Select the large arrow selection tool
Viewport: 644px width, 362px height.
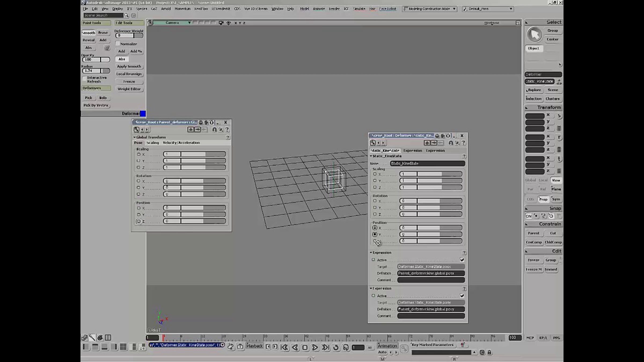pyautogui.click(x=535, y=35)
